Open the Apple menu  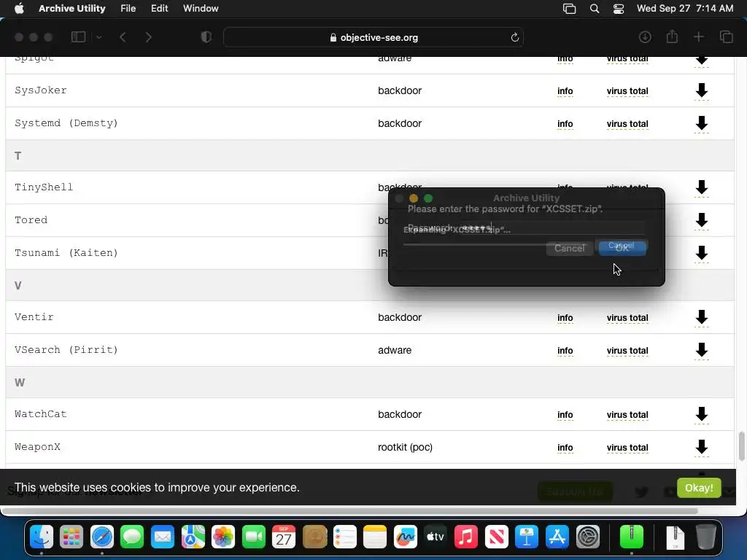tap(19, 9)
